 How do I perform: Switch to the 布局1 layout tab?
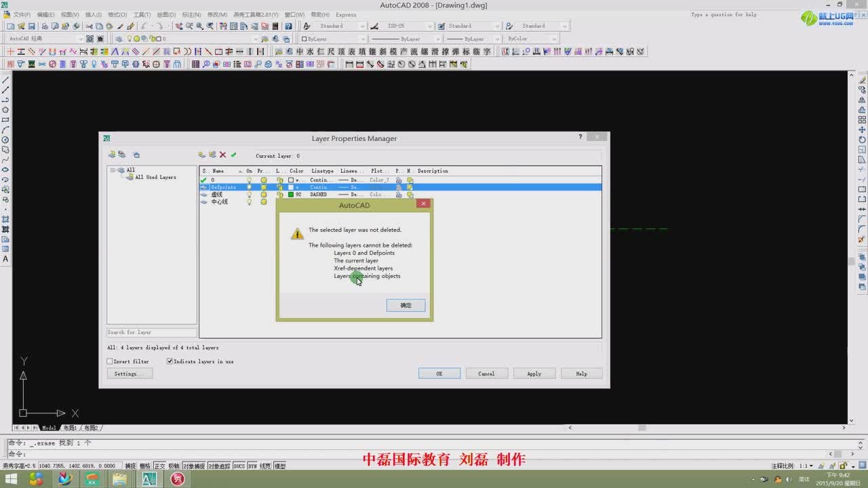pos(69,428)
